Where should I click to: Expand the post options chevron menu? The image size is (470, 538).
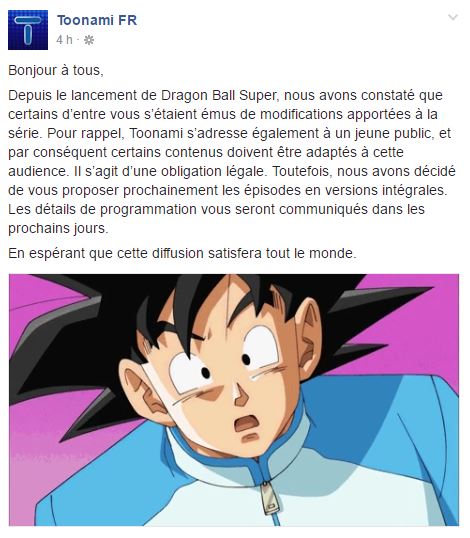pyautogui.click(x=453, y=17)
